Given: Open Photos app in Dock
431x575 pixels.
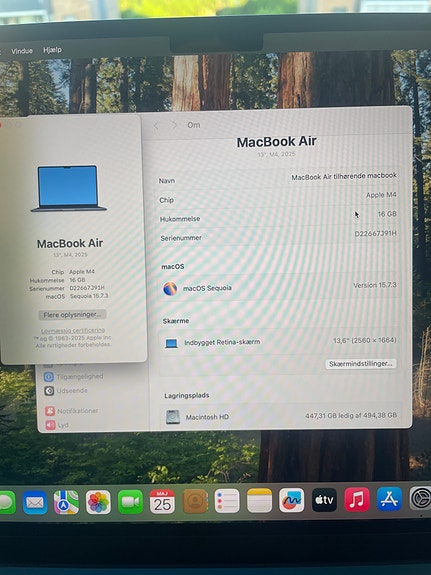Looking at the screenshot, I should [98, 502].
